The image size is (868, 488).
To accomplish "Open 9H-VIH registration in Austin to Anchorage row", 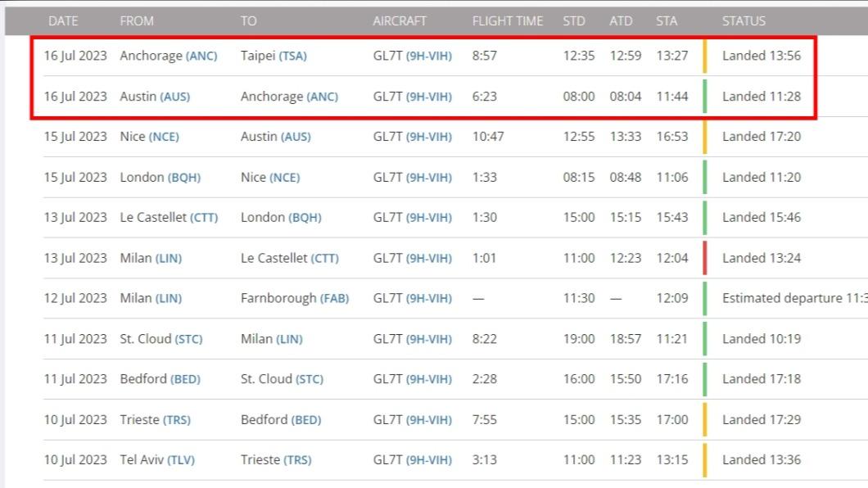I will [x=429, y=97].
